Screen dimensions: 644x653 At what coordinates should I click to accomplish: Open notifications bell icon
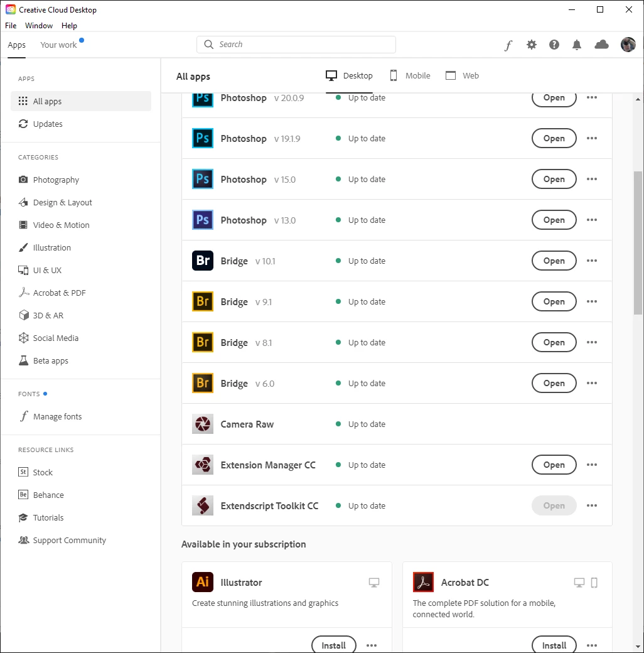pyautogui.click(x=577, y=45)
